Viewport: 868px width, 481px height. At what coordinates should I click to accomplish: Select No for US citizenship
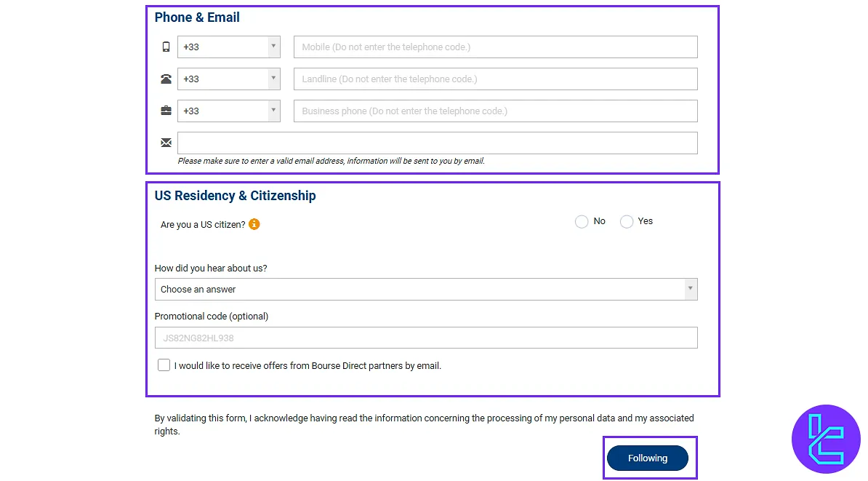pos(582,221)
